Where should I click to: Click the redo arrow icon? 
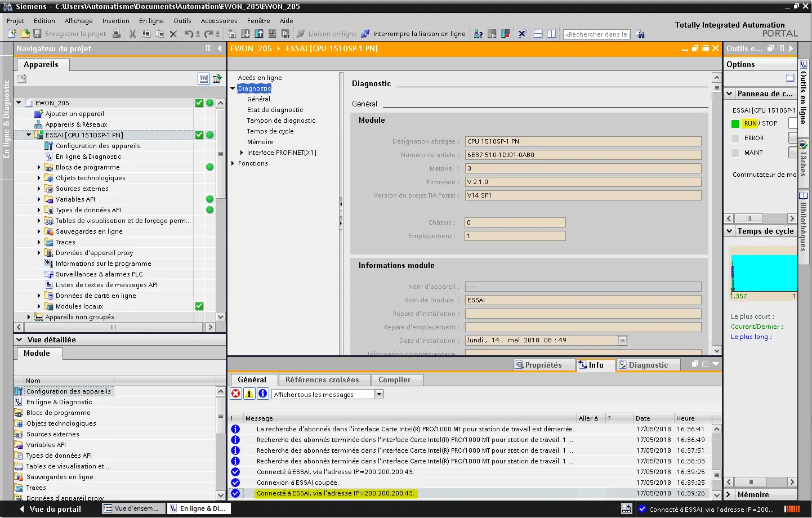click(208, 34)
